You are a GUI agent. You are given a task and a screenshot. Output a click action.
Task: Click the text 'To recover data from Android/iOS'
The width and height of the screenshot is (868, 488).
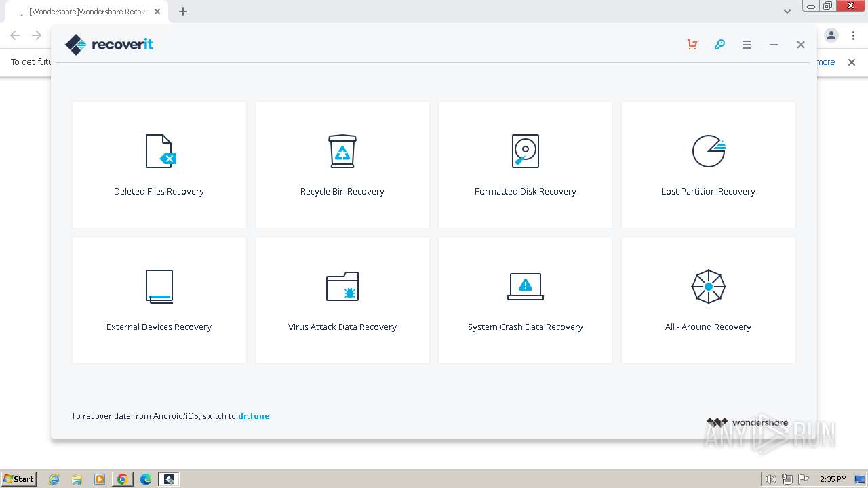pyautogui.click(x=136, y=416)
